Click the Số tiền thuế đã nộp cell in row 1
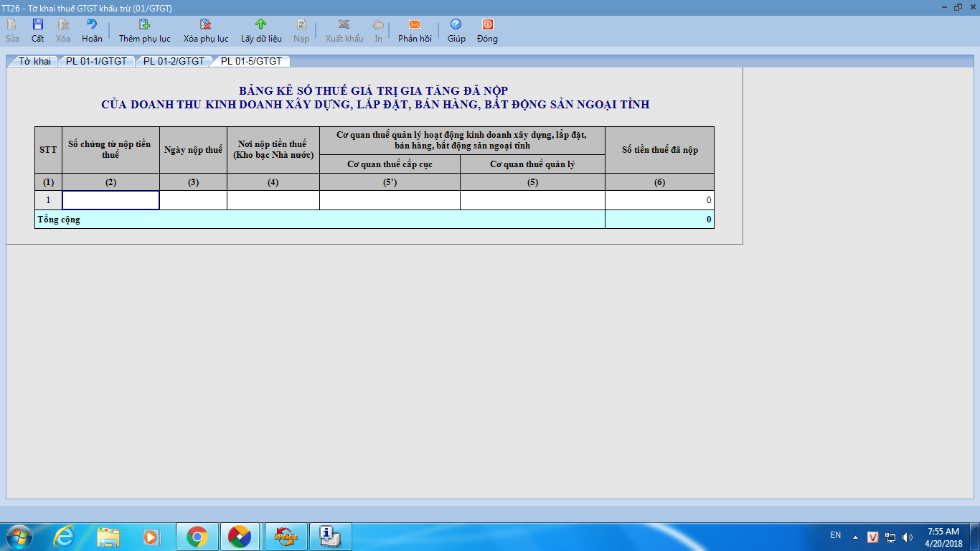Screen dimensions: 980x551 click(x=659, y=200)
